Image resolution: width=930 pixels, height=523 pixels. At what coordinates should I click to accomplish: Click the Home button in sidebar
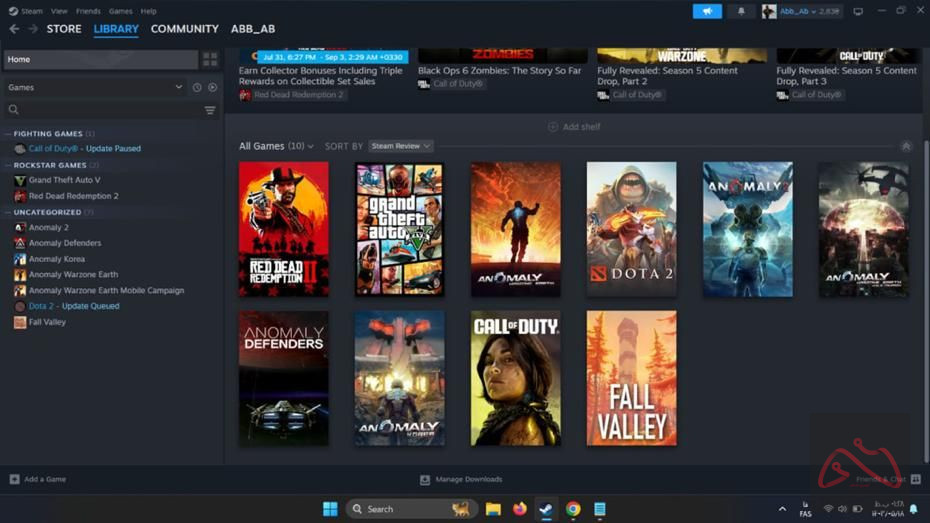pos(101,59)
